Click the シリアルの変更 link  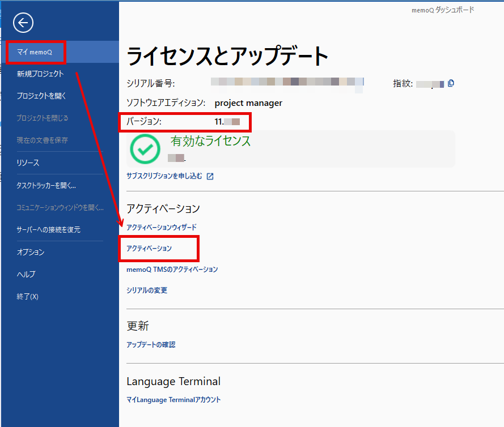(147, 291)
